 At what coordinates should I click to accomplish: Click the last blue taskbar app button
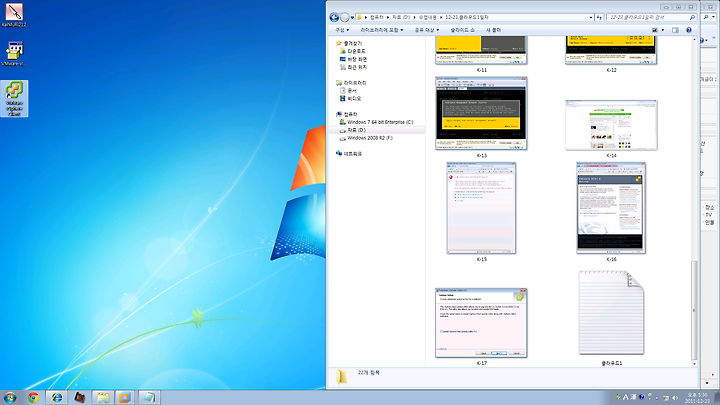coord(149,397)
